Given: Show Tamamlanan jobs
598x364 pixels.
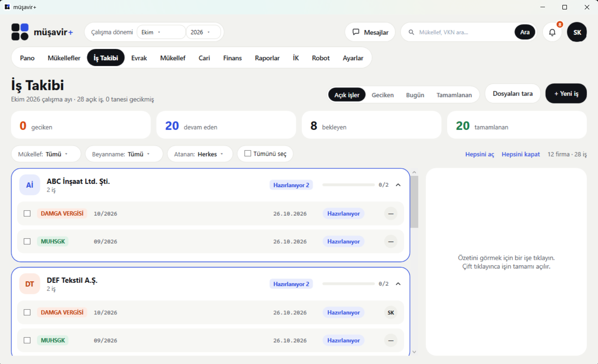Looking at the screenshot, I should click(x=454, y=95).
